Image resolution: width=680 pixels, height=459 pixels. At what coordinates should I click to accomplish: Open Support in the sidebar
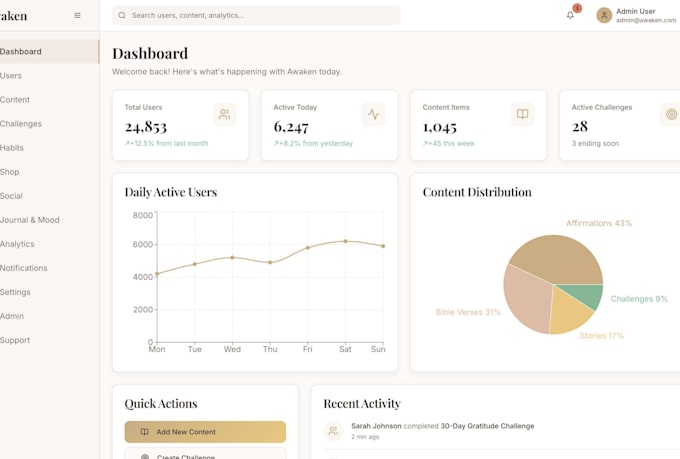pyautogui.click(x=49, y=341)
